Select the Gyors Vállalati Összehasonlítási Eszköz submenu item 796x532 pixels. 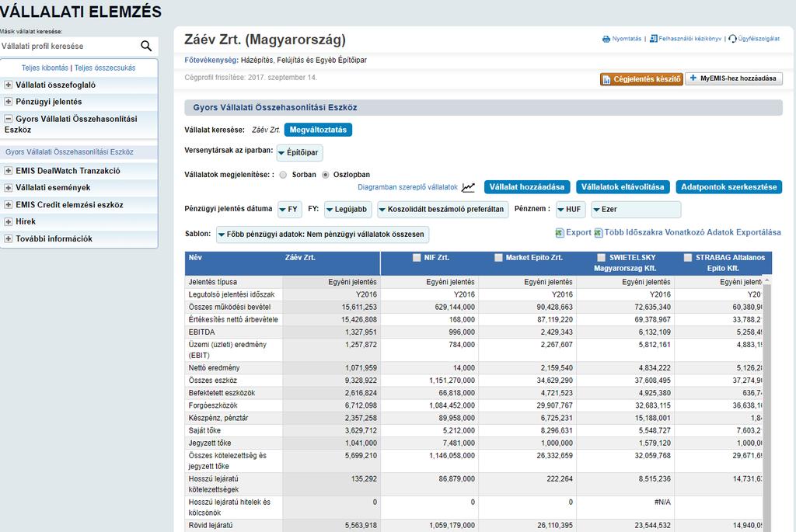69,152
